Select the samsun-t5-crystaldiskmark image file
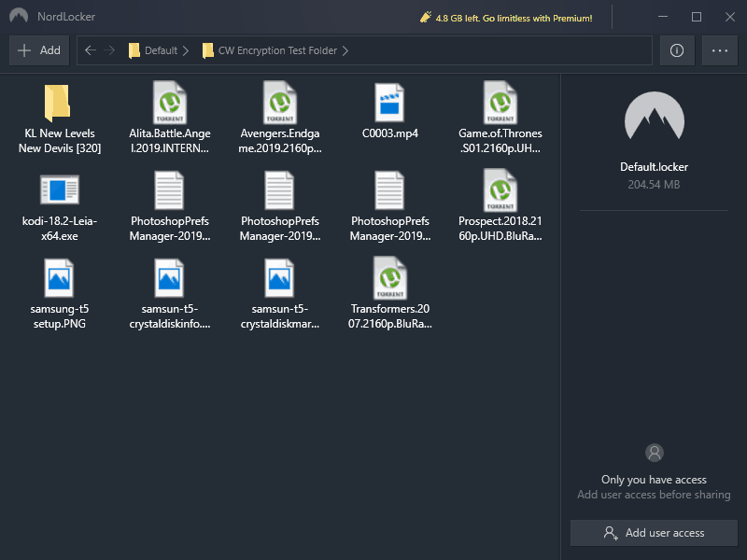 [x=279, y=294]
